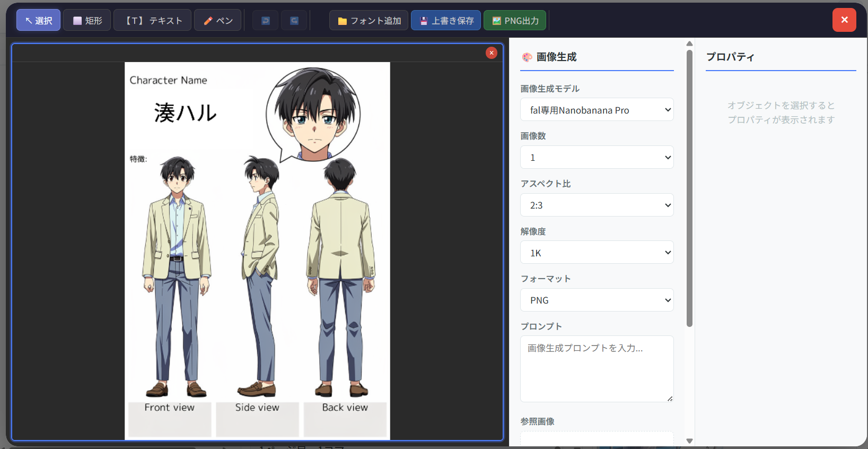The image size is (868, 449).
Task: Click the character face close-up bubble
Action: [x=313, y=114]
